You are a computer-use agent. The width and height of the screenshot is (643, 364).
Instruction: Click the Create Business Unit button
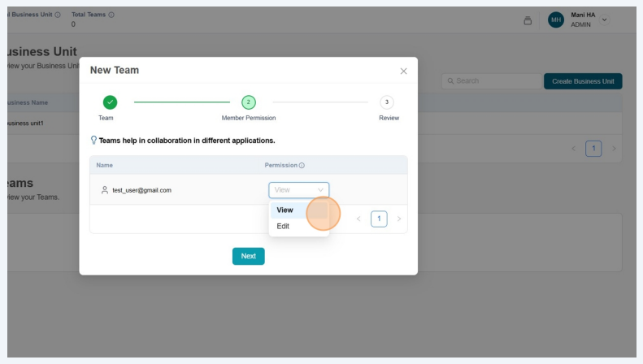(582, 81)
